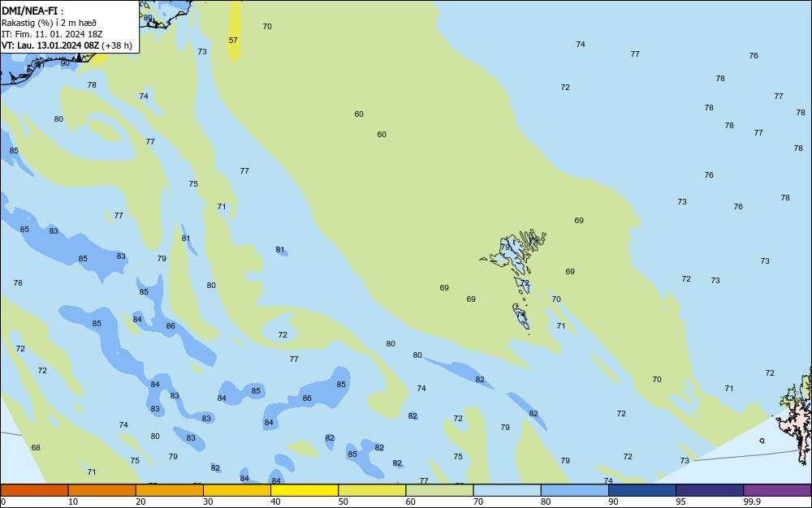Click the "40" legend tick label
812x508 pixels.
pyautogui.click(x=275, y=502)
